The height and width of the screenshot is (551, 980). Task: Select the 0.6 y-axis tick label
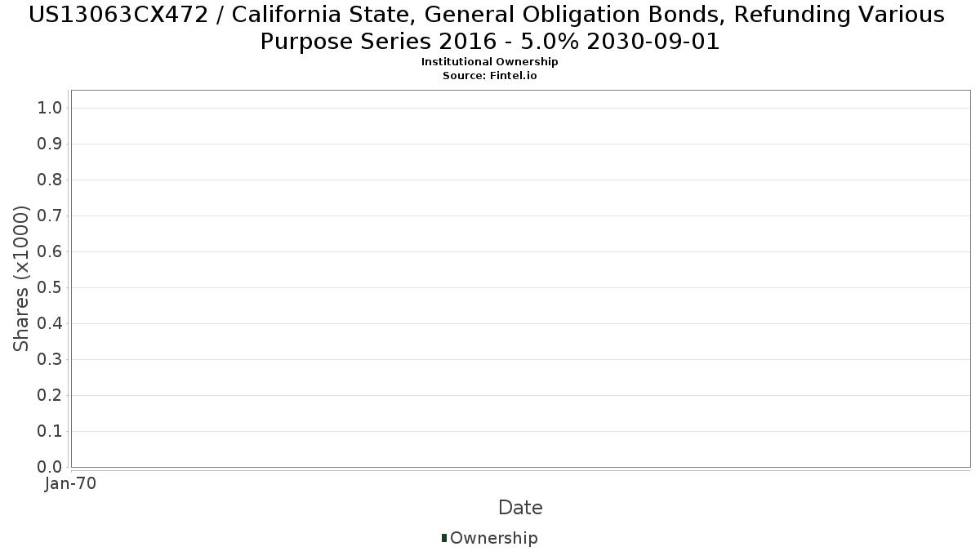[50, 252]
